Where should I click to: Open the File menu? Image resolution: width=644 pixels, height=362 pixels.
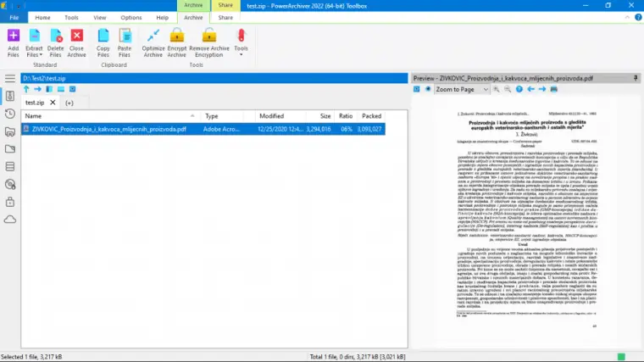click(x=14, y=17)
